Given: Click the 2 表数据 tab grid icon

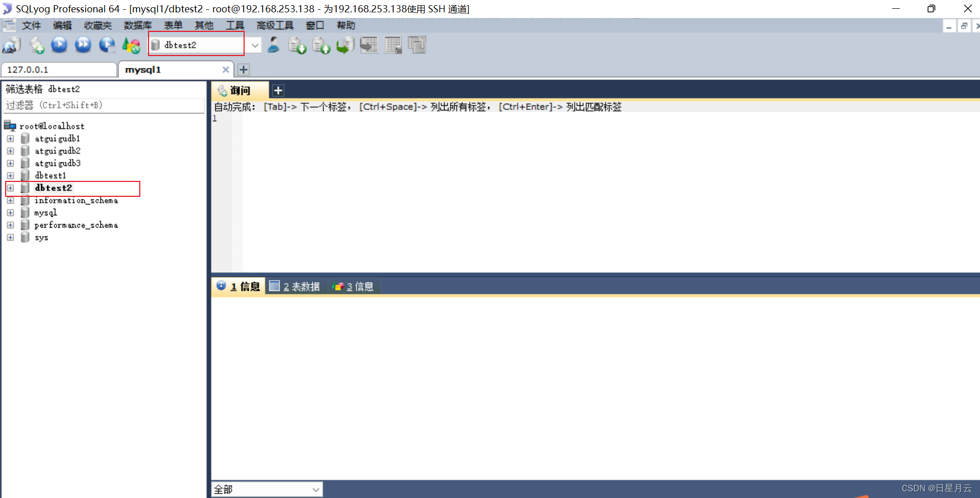Looking at the screenshot, I should click(274, 286).
